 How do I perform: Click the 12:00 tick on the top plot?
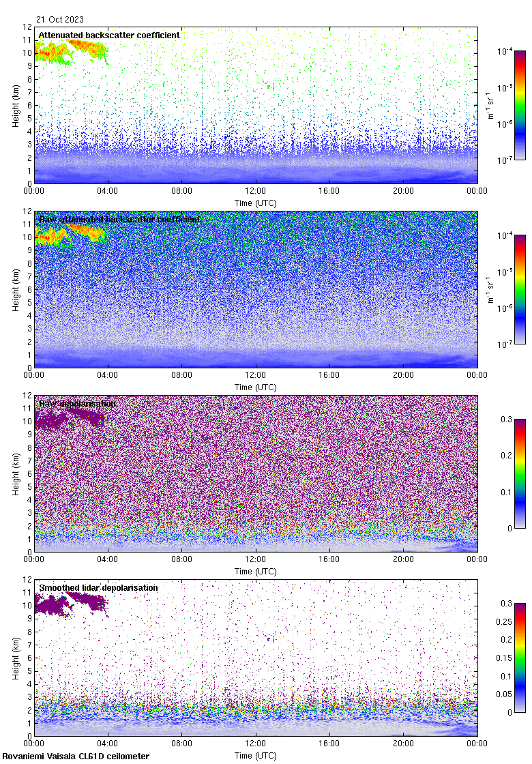256,192
